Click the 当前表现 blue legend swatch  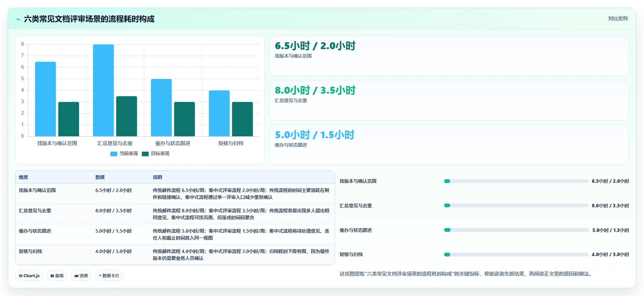[x=114, y=154]
